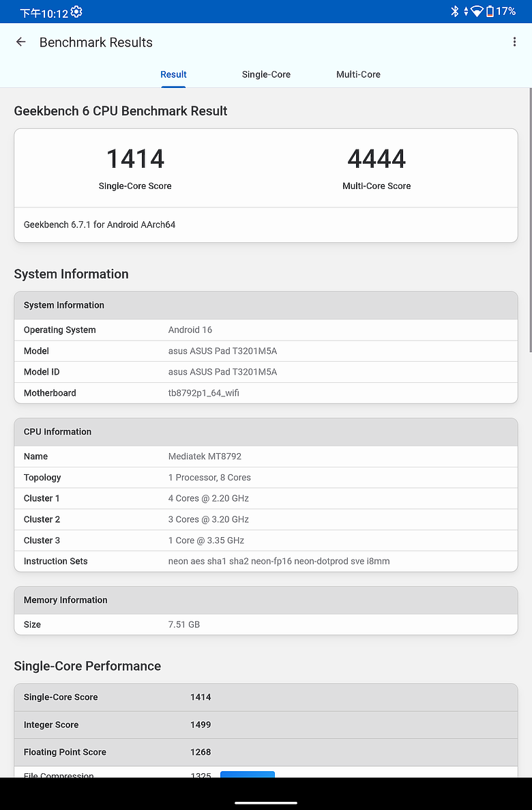This screenshot has height=810, width=532.
Task: Tap the Single-Core Performance heading
Action: pos(87,666)
